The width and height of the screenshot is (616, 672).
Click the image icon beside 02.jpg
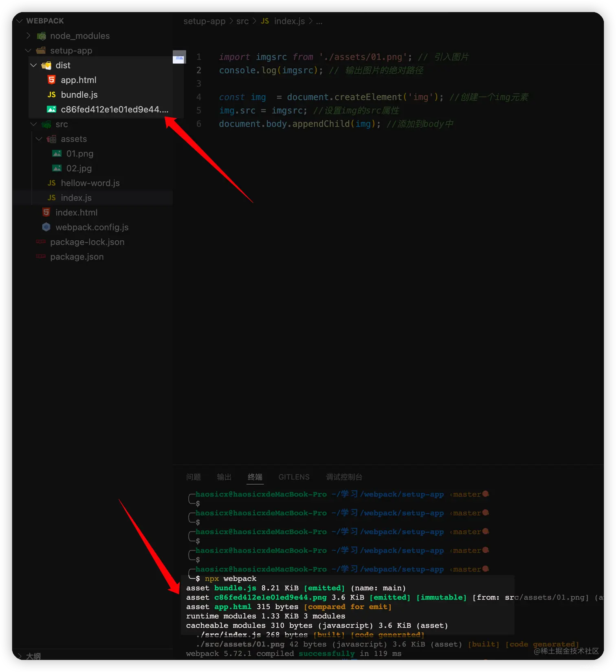(57, 168)
